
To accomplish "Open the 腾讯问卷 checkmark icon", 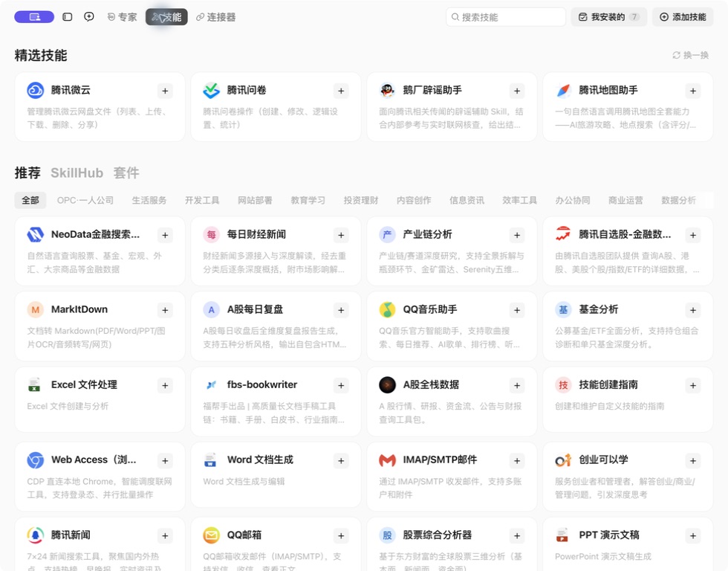I will 211,90.
